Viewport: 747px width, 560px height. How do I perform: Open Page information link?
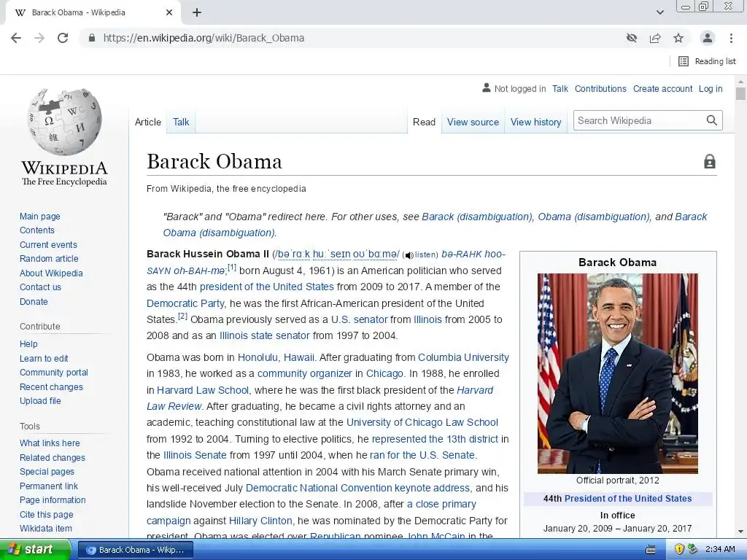tap(53, 500)
